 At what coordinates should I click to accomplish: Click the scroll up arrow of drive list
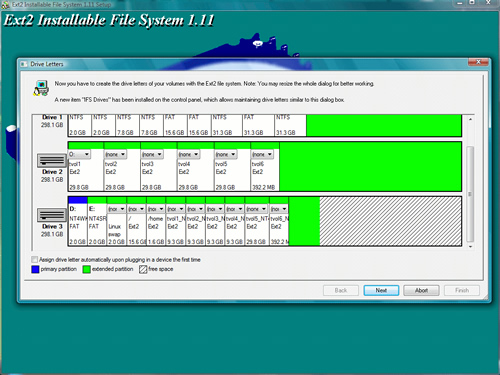click(x=470, y=119)
